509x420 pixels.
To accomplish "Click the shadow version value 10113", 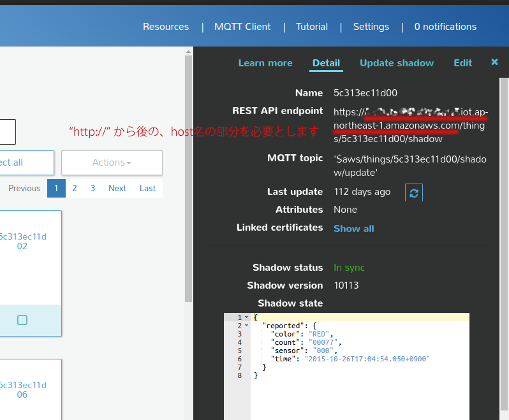I will (346, 286).
